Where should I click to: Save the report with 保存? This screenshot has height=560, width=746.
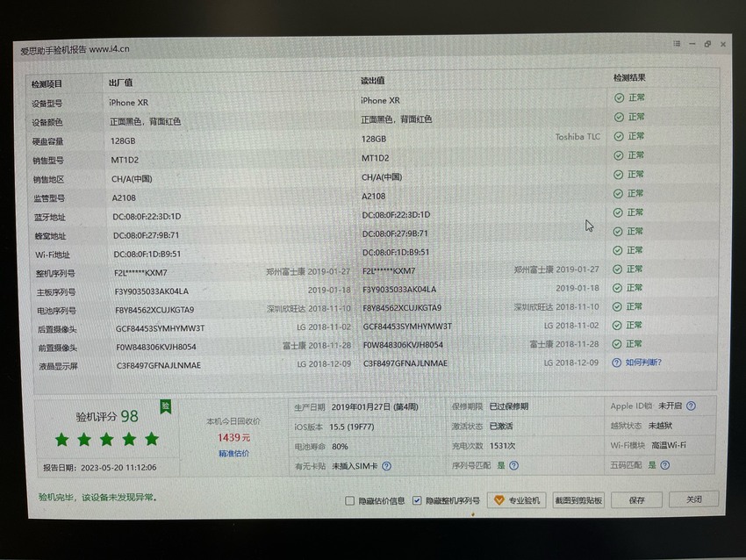coord(636,500)
